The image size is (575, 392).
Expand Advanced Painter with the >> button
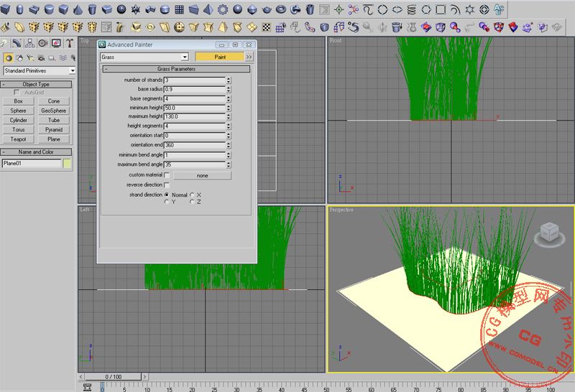pos(249,57)
